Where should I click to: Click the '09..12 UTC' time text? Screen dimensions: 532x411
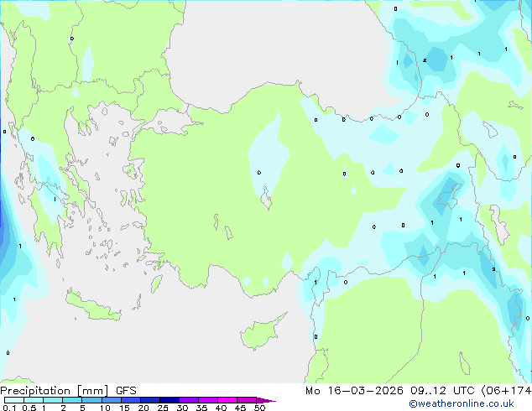[x=442, y=391]
